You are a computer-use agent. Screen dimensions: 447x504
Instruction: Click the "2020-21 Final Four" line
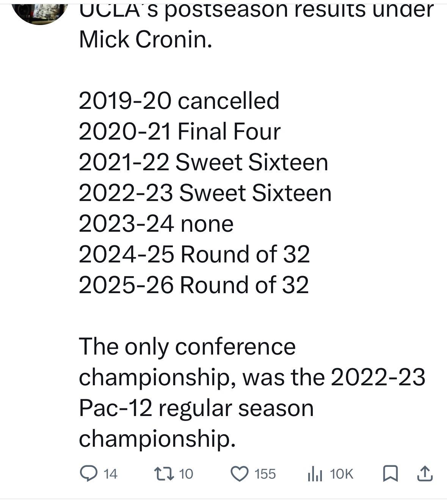pyautogui.click(x=180, y=131)
